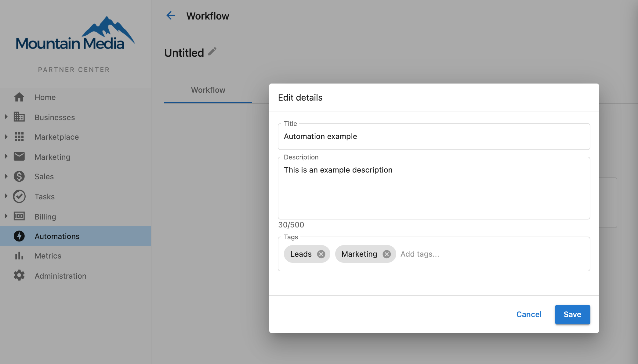Open Tasks in the sidebar
The width and height of the screenshot is (638, 364).
75,196
